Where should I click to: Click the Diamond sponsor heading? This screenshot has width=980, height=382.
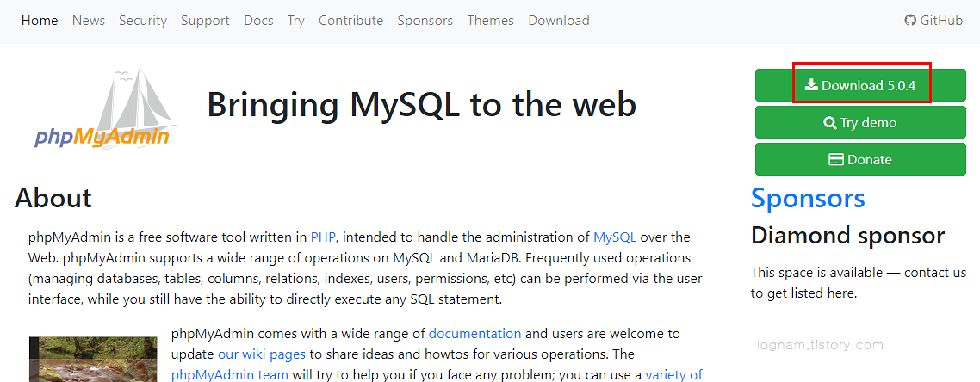[x=847, y=236]
